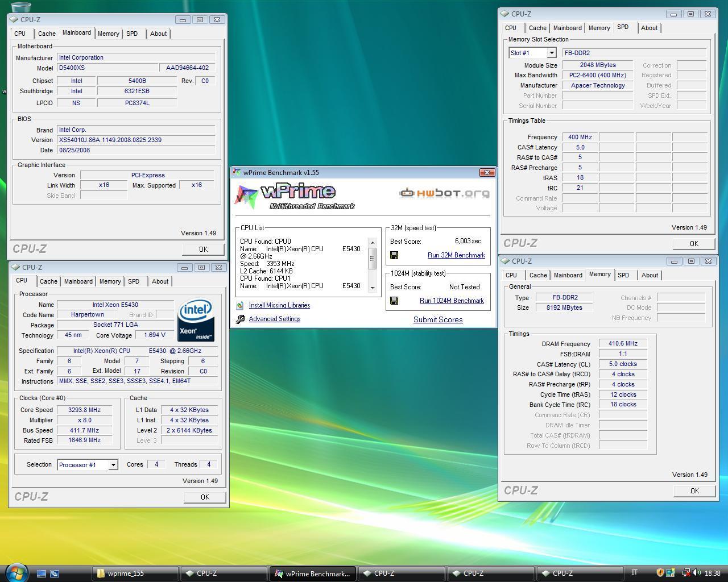728x582 pixels.
Task: Open Advanced Settings link
Action: [x=275, y=319]
